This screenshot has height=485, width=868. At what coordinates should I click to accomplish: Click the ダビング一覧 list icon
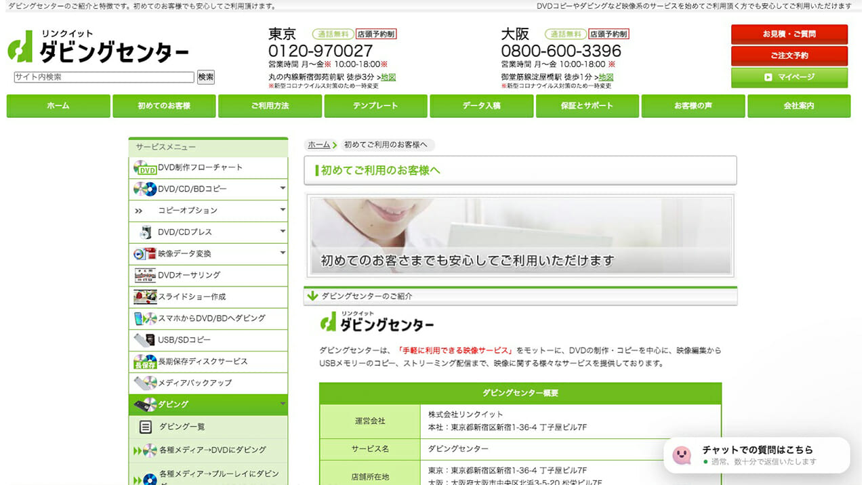click(x=145, y=427)
